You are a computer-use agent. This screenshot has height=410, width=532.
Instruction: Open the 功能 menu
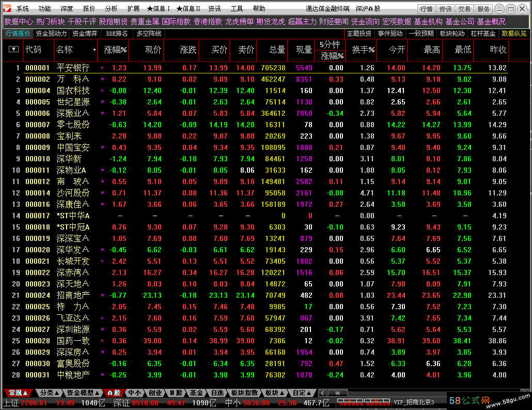(x=44, y=8)
